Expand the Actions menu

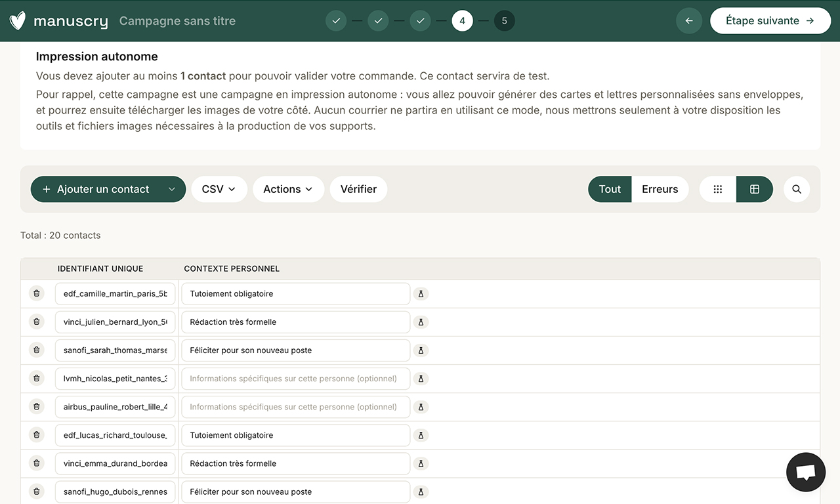(288, 188)
